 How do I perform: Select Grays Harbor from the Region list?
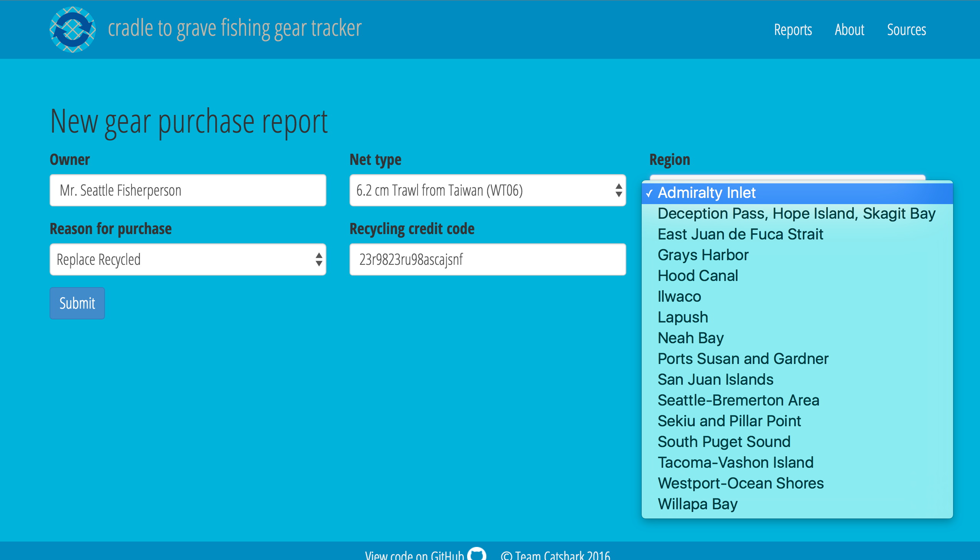click(x=703, y=254)
